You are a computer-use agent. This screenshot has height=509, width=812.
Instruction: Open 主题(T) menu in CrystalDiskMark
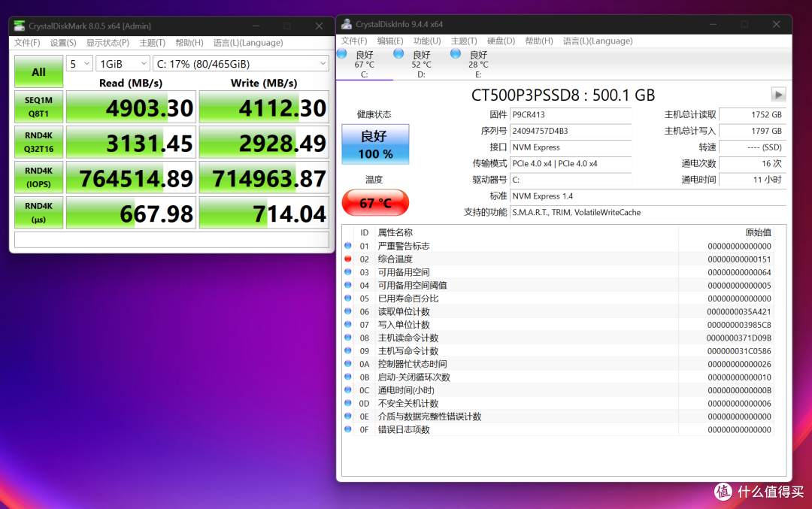(152, 42)
